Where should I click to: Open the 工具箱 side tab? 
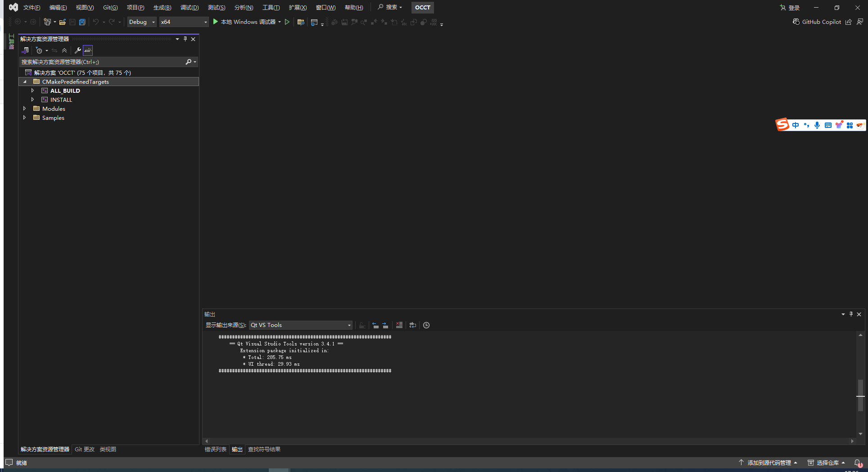[11, 41]
